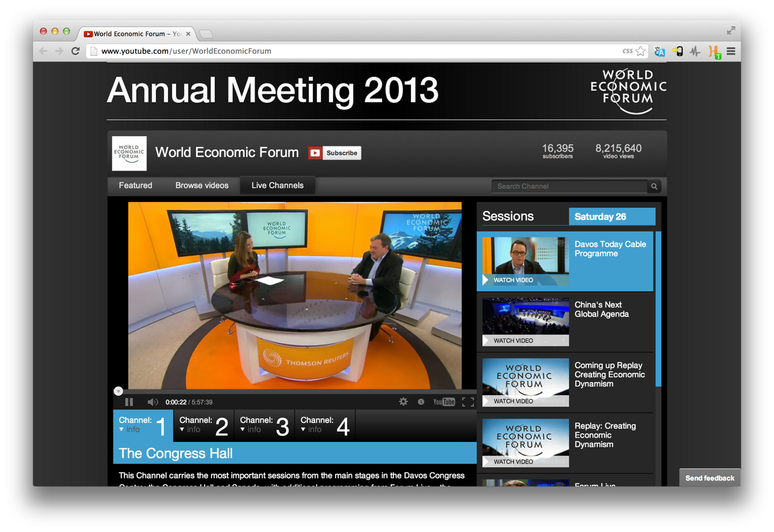This screenshot has width=774, height=532.
Task: Toggle fullscreen playback mode
Action: [468, 402]
